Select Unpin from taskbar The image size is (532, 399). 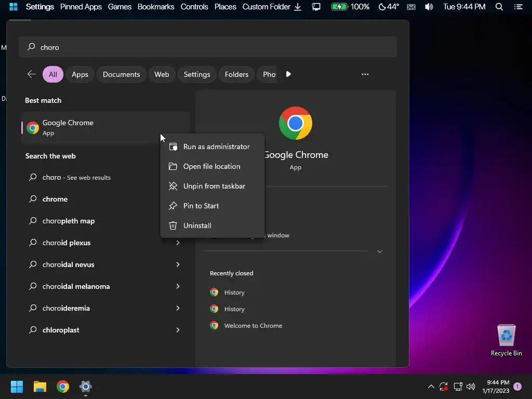click(x=212, y=186)
